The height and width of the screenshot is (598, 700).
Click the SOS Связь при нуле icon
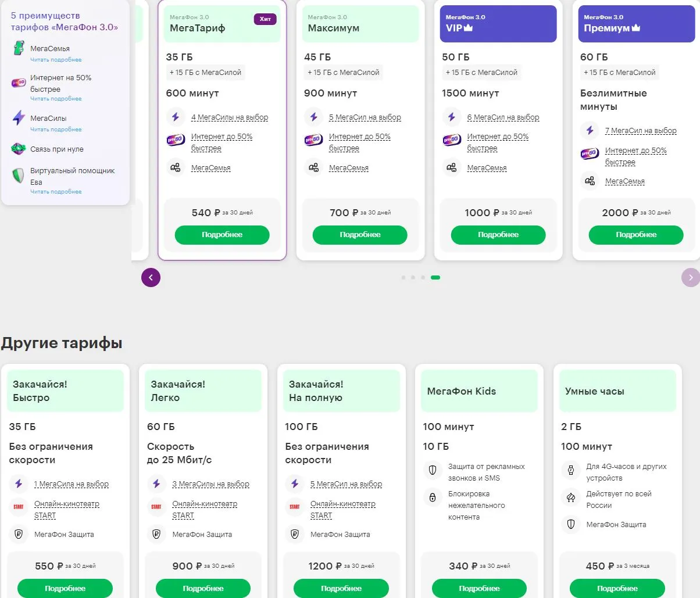point(19,149)
